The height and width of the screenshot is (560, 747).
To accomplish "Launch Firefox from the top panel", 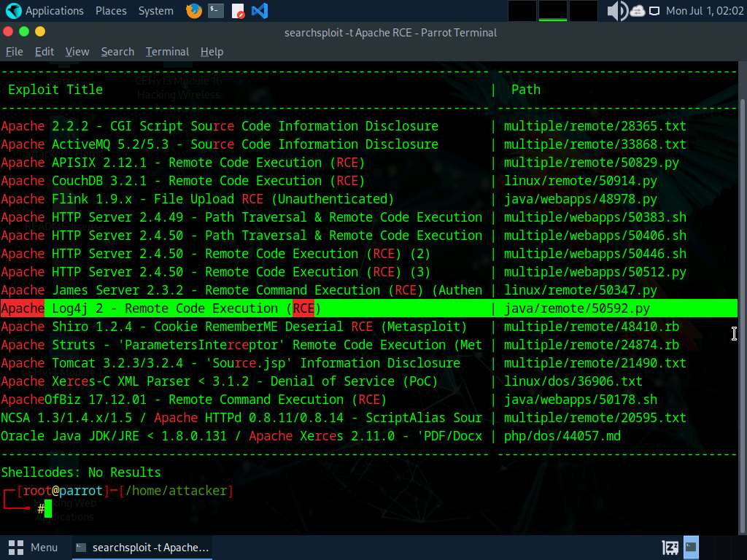I will [193, 11].
